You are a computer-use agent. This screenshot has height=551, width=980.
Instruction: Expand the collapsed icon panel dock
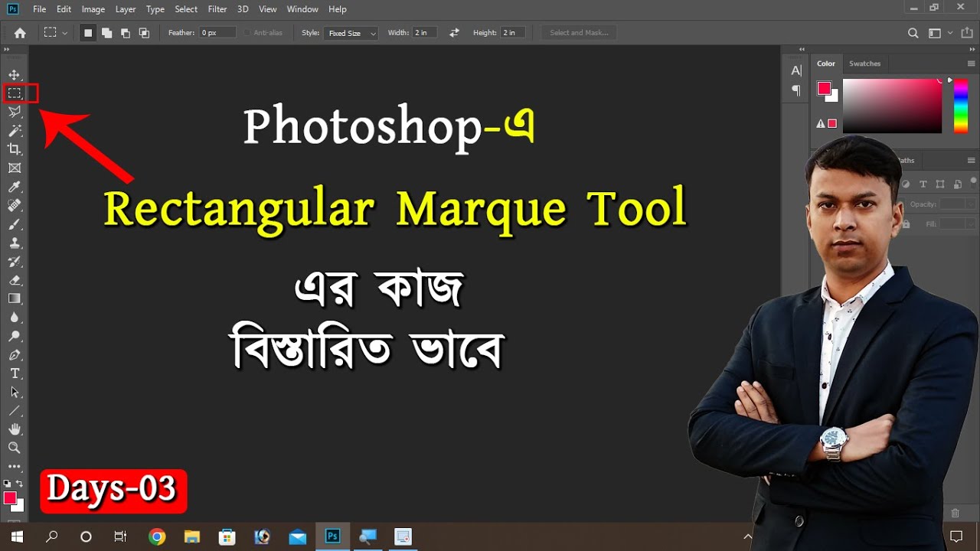[802, 49]
